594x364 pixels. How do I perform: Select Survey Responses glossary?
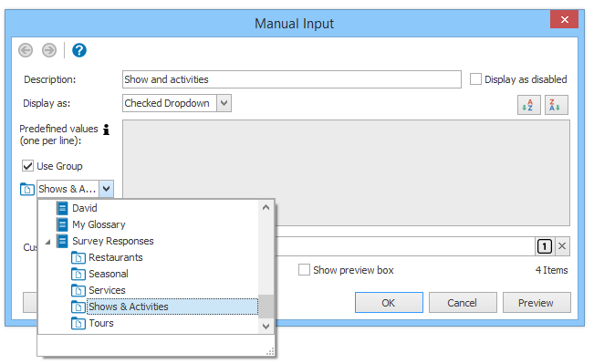tap(113, 241)
